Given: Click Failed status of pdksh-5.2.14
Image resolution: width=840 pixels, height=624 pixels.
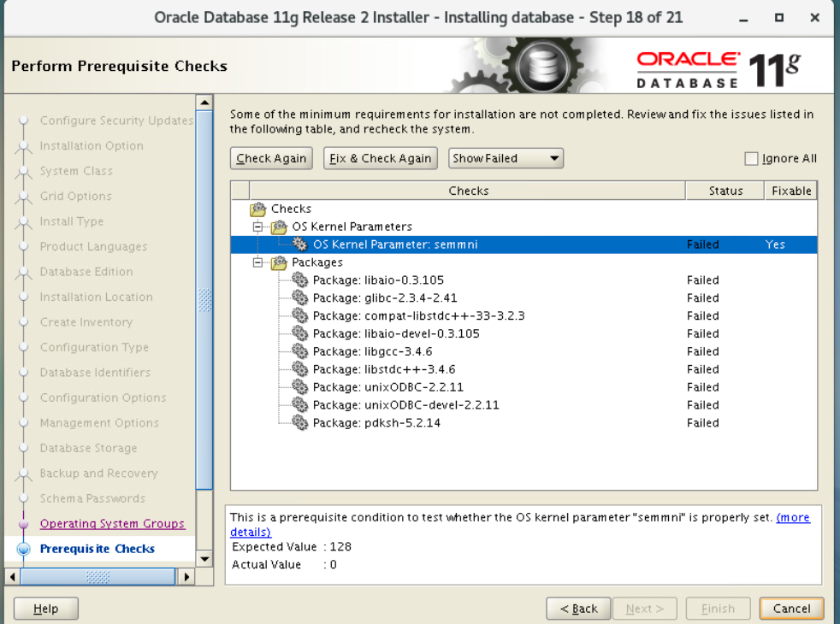Looking at the screenshot, I should pos(703,423).
